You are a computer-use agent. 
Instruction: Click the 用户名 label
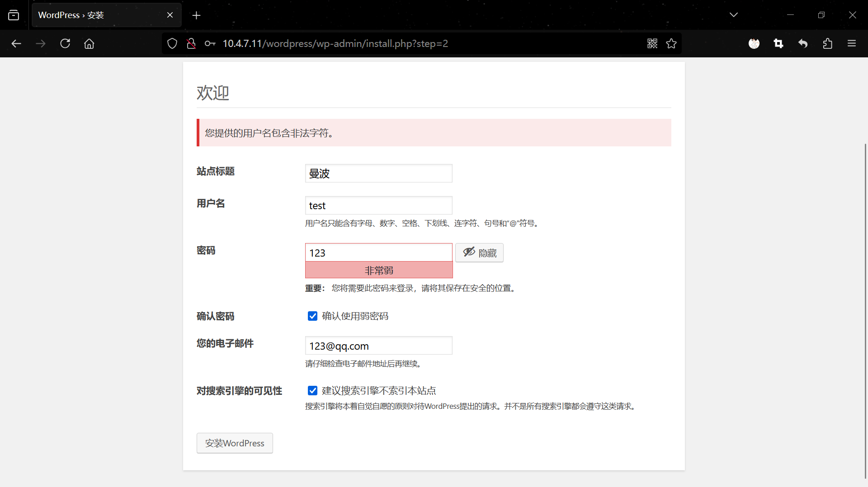211,203
